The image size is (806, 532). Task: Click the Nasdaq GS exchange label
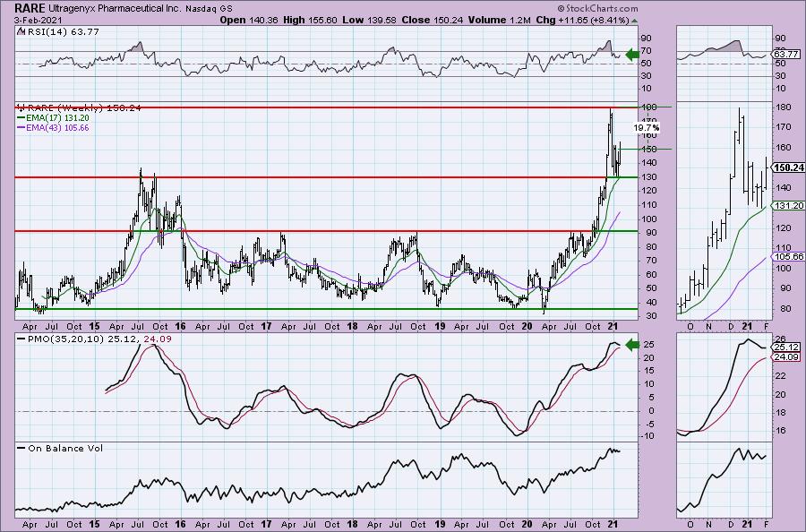209,8
